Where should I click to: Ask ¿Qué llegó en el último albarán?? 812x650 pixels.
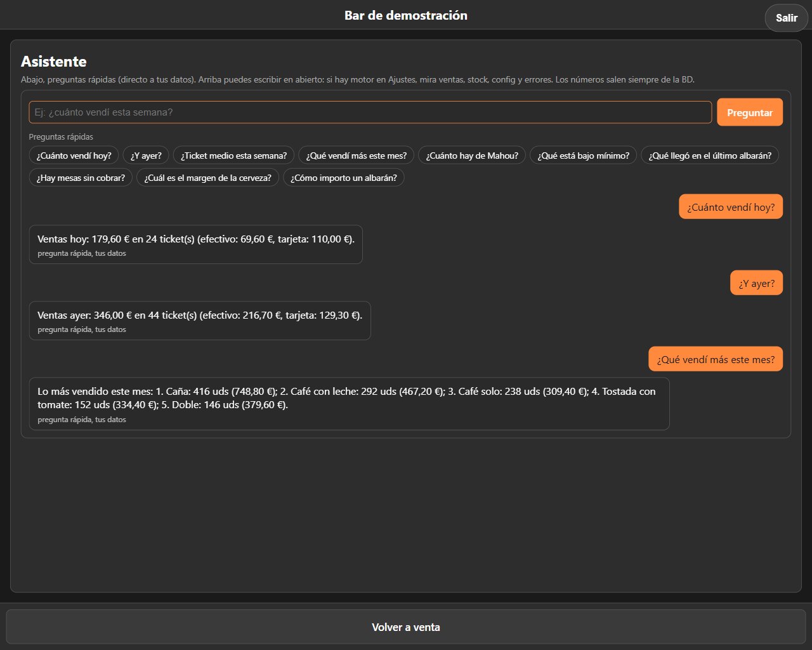point(710,156)
